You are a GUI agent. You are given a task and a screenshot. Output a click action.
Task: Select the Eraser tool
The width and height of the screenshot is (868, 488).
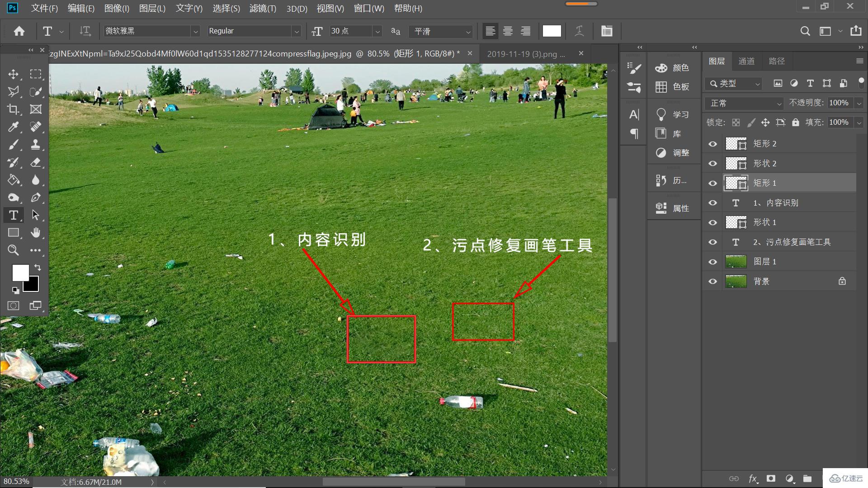pos(36,162)
